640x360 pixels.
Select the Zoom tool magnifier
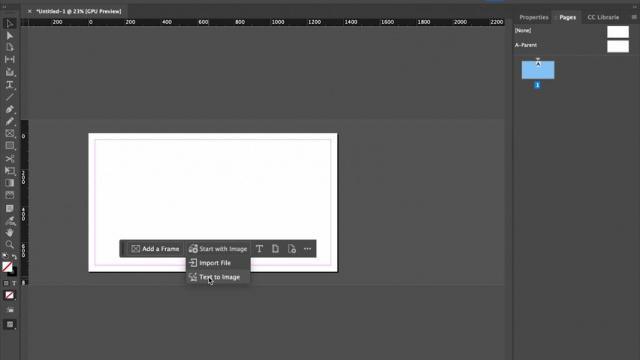tap(9, 244)
